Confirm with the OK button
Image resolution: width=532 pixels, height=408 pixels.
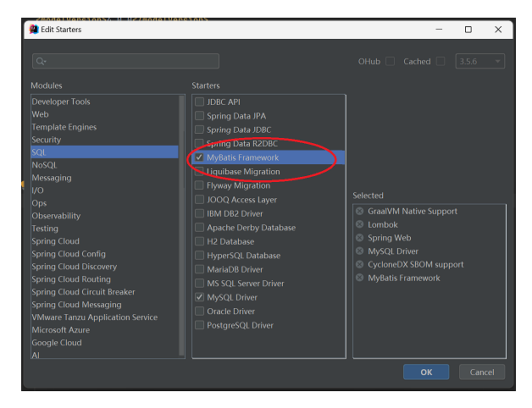point(426,372)
